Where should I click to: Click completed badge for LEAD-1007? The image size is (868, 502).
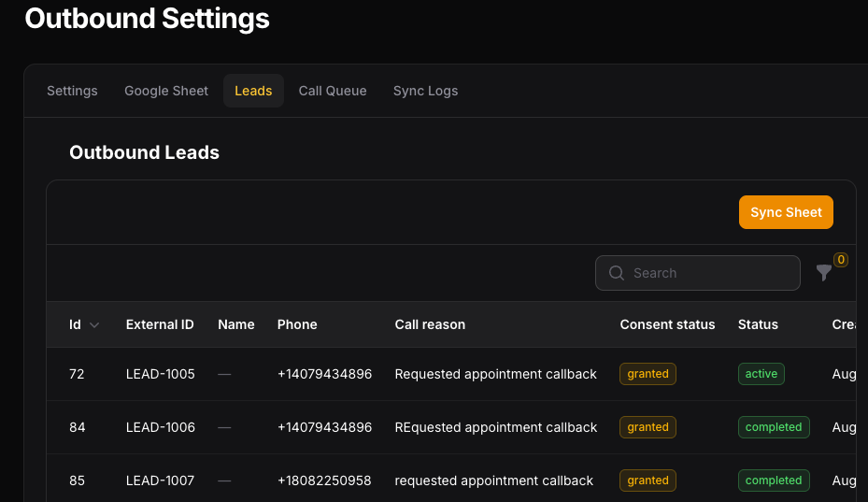[x=774, y=480]
